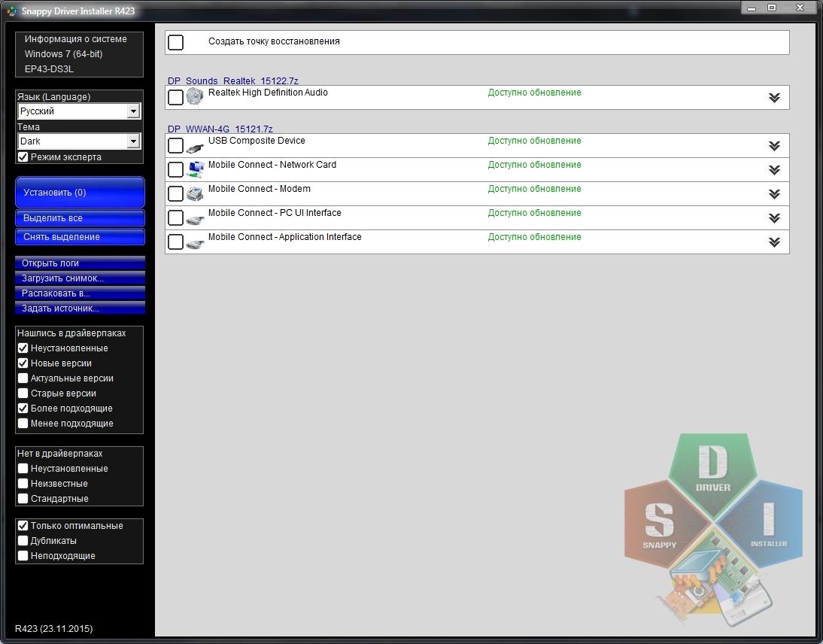The image size is (823, 644).
Task: Enable the Менее подходящие filter
Action: 23,423
